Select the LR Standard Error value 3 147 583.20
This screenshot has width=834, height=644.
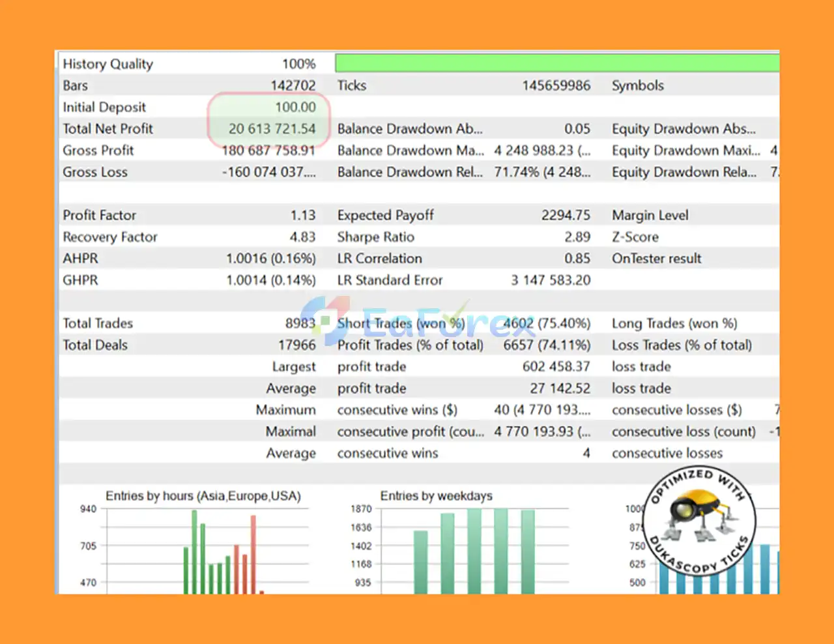point(551,280)
